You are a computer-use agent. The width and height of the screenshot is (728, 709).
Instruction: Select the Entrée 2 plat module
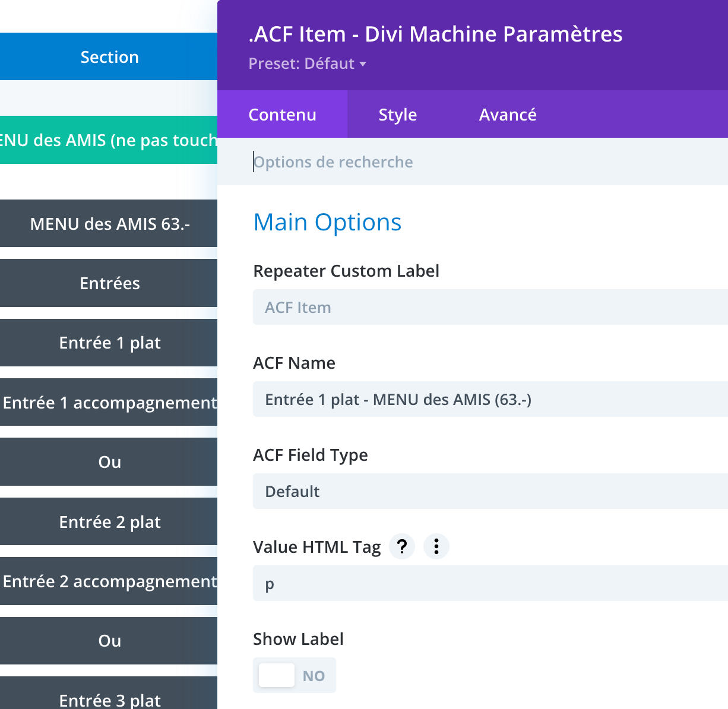click(x=109, y=522)
